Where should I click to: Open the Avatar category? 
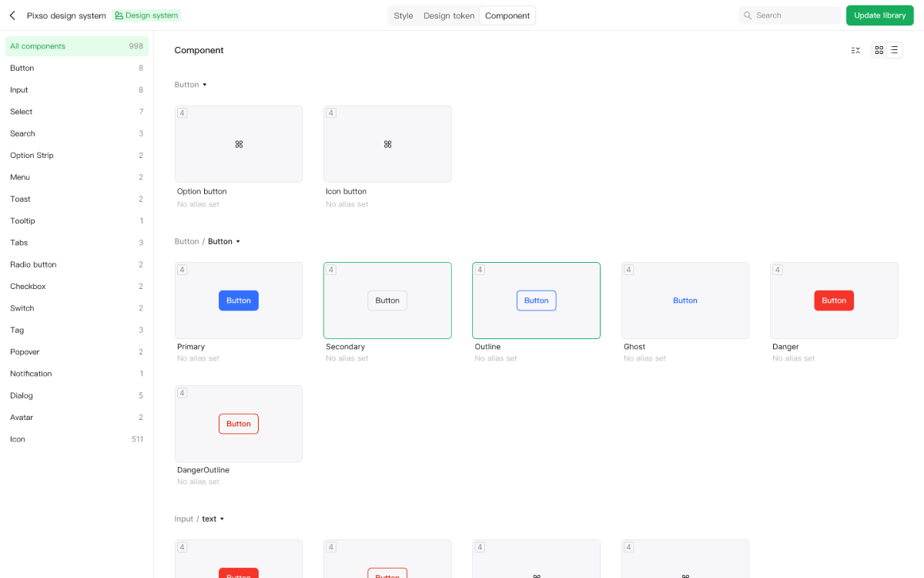coord(77,418)
